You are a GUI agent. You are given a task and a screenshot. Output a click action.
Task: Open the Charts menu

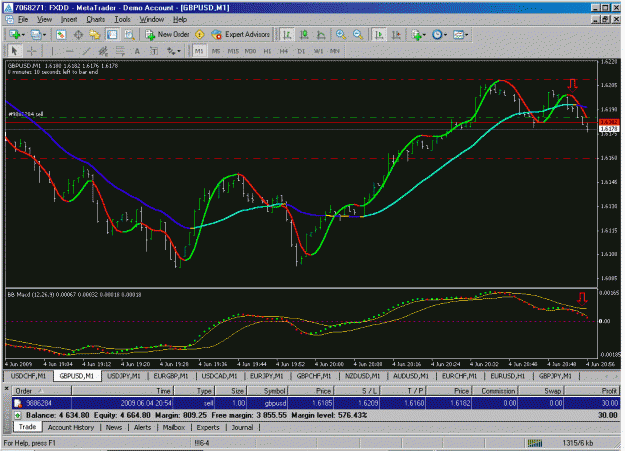pyautogui.click(x=95, y=20)
